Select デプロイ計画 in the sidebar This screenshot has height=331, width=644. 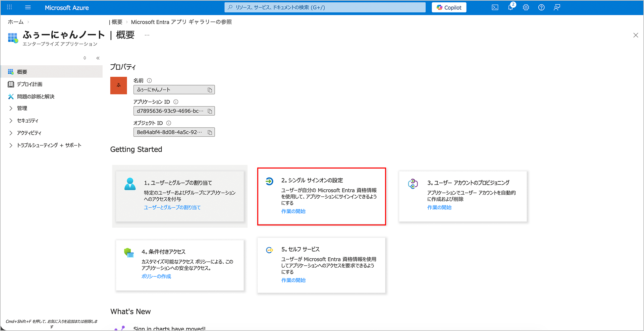[x=30, y=84]
